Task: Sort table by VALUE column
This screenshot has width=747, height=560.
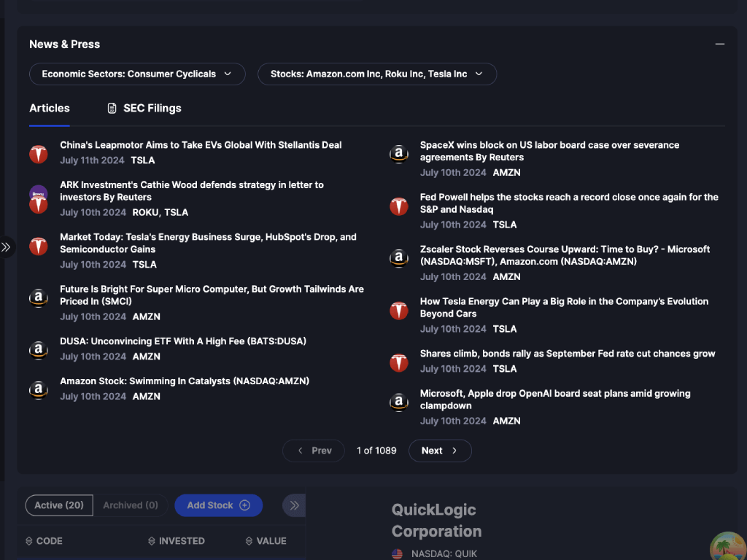Action: pos(266,541)
